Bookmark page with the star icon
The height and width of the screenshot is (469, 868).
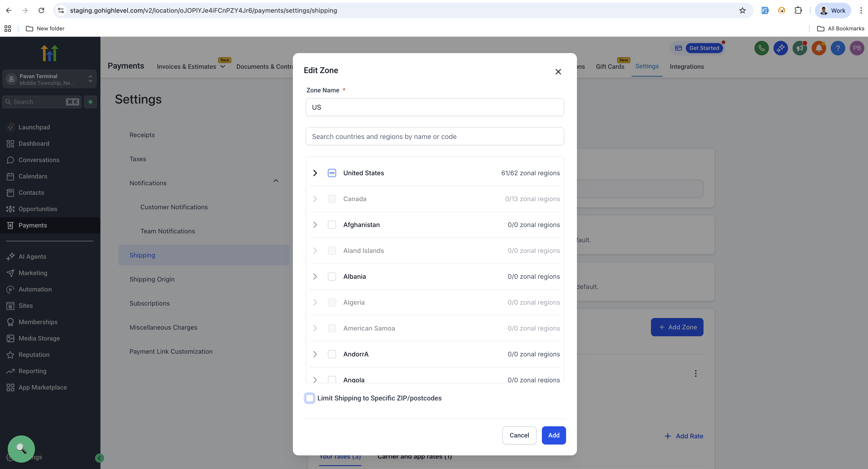click(742, 10)
